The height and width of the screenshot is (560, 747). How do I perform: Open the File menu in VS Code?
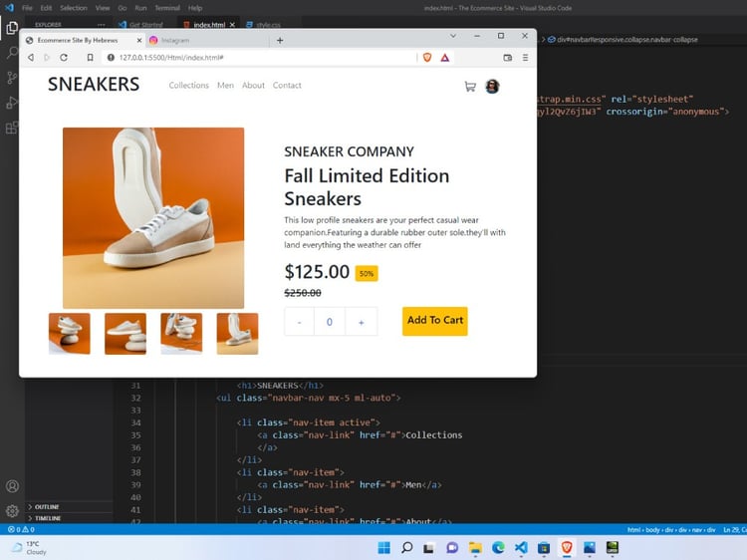click(27, 8)
